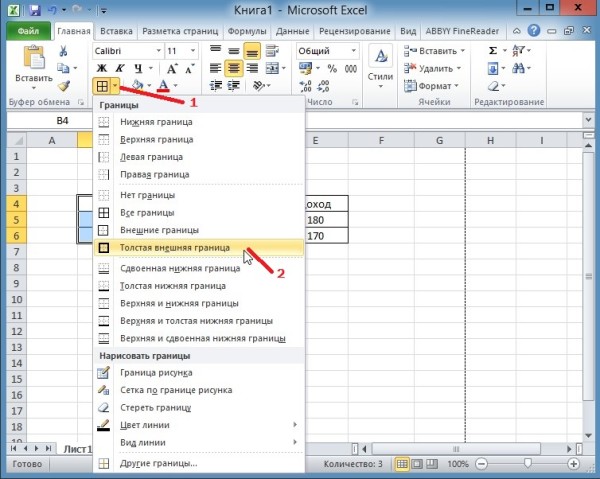Toggle top vertical alignment
The width and height of the screenshot is (600, 479).
click(216, 50)
